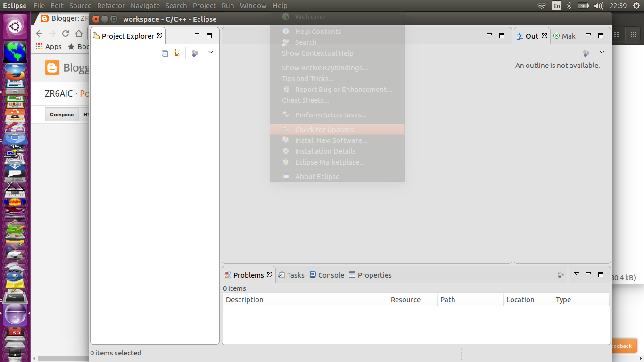Close the Outline view tab
This screenshot has width=644, height=362.
pyautogui.click(x=545, y=36)
